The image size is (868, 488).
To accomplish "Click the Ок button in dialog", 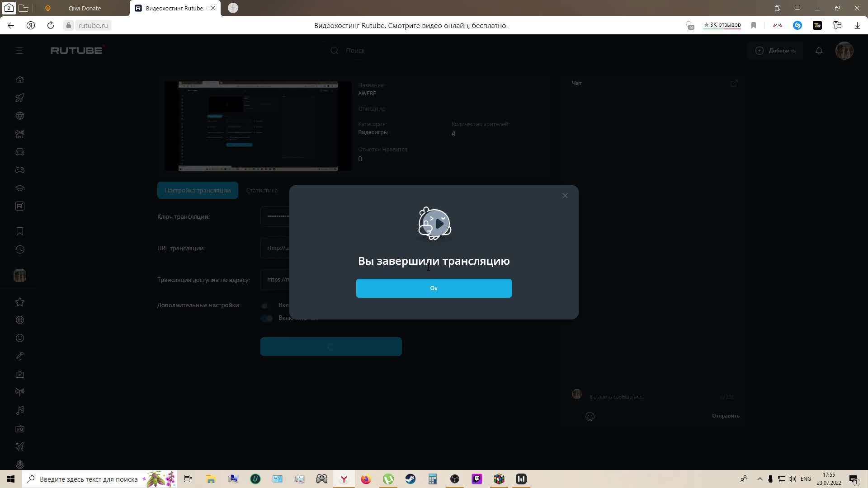I will click(434, 288).
